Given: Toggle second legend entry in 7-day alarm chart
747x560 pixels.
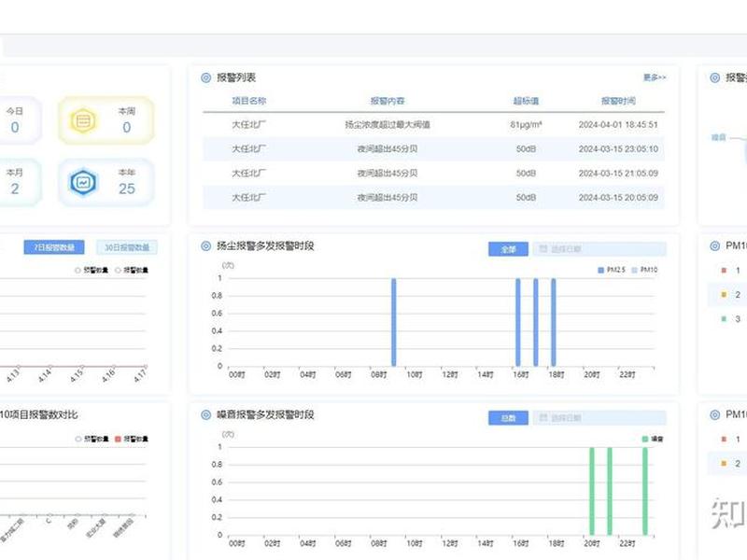Looking at the screenshot, I should click(132, 270).
